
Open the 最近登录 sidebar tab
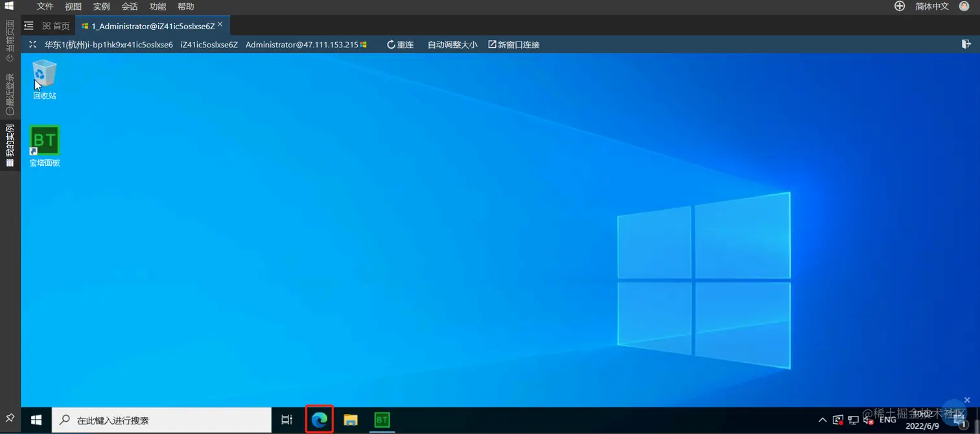pyautogui.click(x=10, y=94)
